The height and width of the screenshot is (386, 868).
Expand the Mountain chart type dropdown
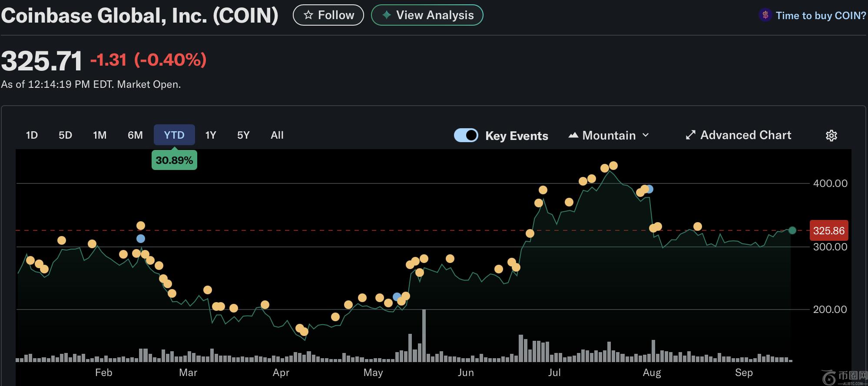pyautogui.click(x=609, y=136)
